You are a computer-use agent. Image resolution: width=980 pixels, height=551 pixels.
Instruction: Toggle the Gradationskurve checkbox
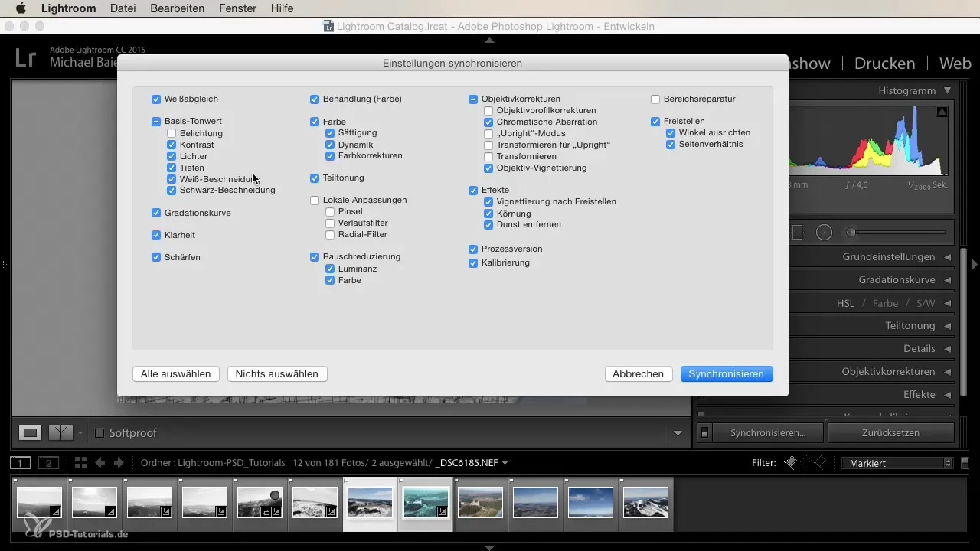[156, 213]
